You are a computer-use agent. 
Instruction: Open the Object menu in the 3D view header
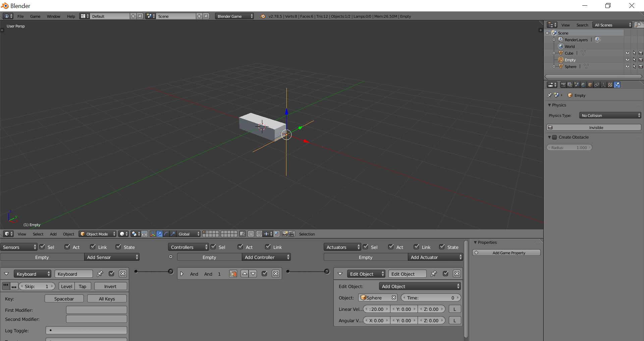click(x=68, y=234)
